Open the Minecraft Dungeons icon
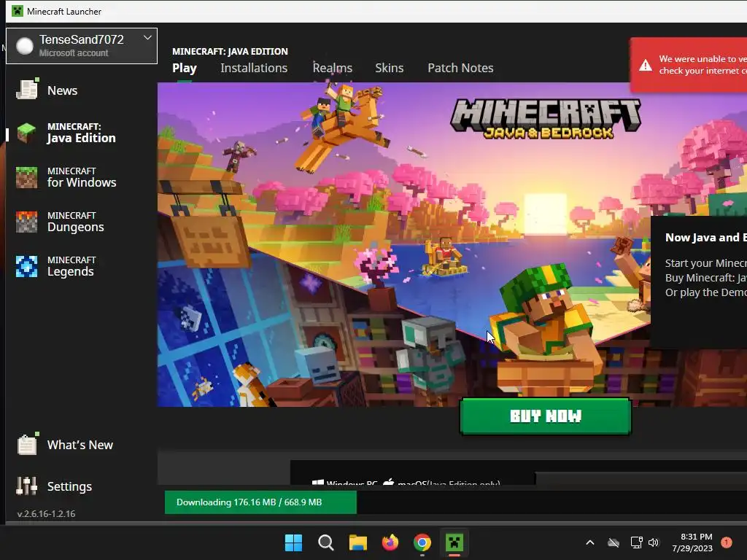 tap(26, 222)
